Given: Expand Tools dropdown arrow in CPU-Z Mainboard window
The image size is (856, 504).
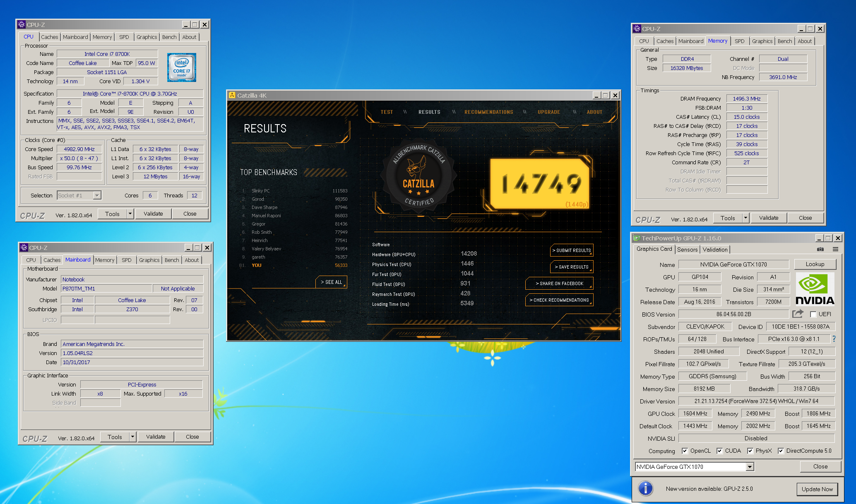Looking at the screenshot, I should pos(132,437).
